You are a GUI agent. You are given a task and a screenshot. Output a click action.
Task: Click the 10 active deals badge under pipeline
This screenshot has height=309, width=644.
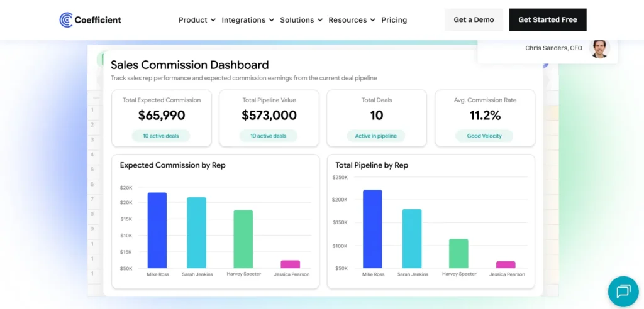coord(268,136)
